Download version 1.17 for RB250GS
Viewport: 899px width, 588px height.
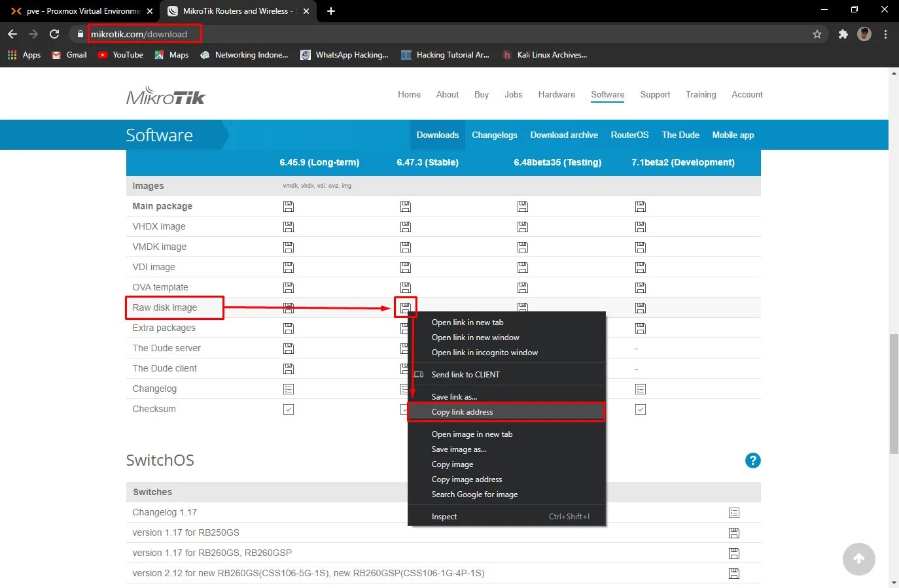[734, 533]
